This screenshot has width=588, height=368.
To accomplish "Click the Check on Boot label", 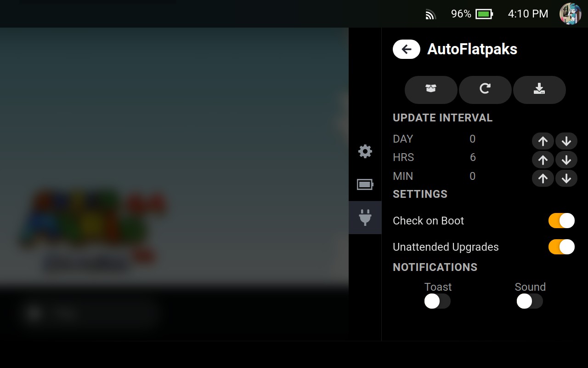I will tap(428, 221).
